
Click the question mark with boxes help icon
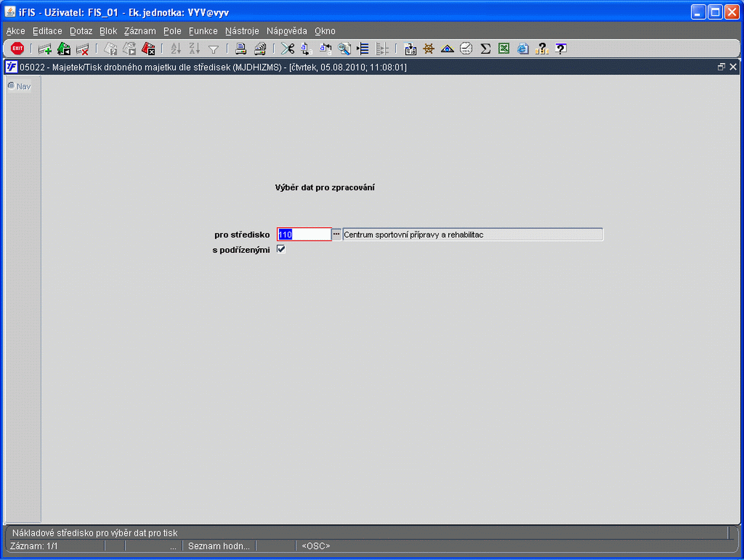pyautogui.click(x=542, y=49)
